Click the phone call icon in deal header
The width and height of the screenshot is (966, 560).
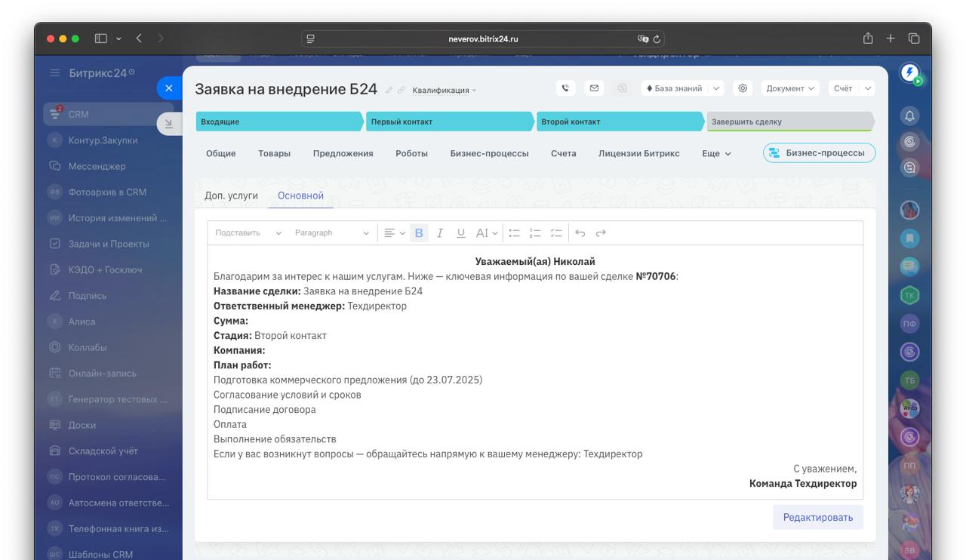pos(565,88)
